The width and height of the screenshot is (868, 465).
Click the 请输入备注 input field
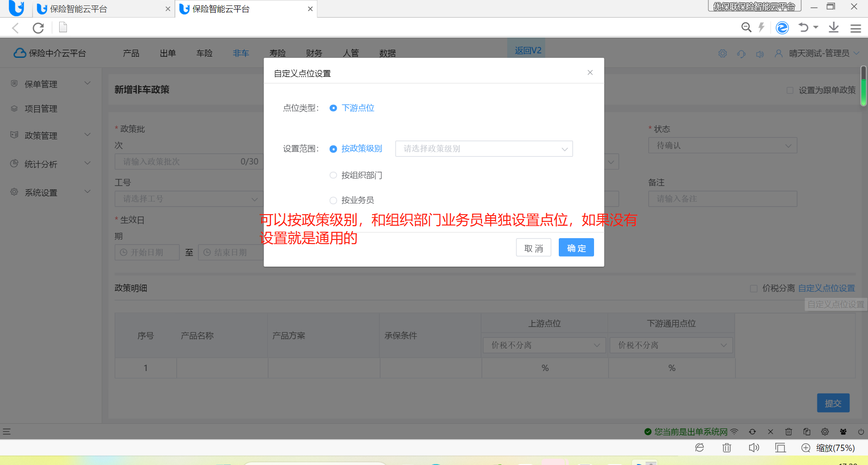pos(722,199)
